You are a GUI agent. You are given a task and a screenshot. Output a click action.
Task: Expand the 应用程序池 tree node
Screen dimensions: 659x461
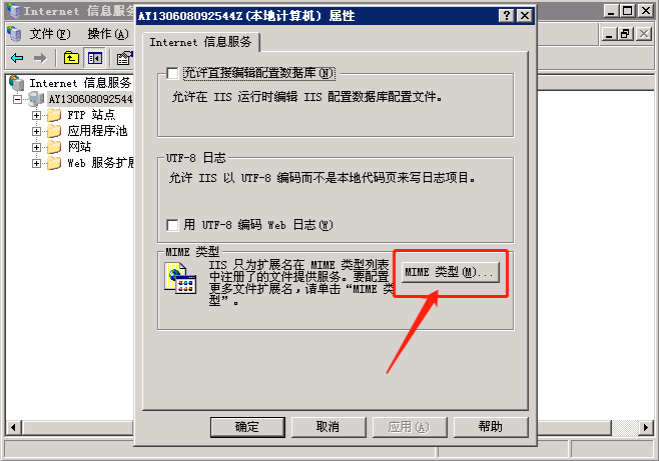pos(37,131)
